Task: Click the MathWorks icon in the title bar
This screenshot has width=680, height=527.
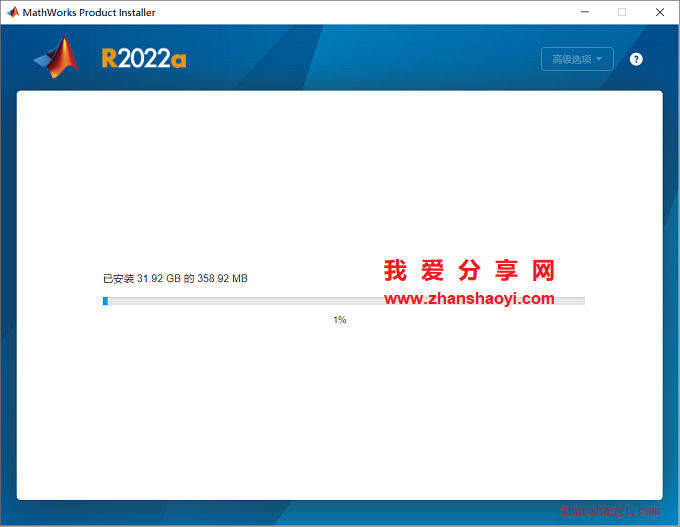Action: (13, 12)
